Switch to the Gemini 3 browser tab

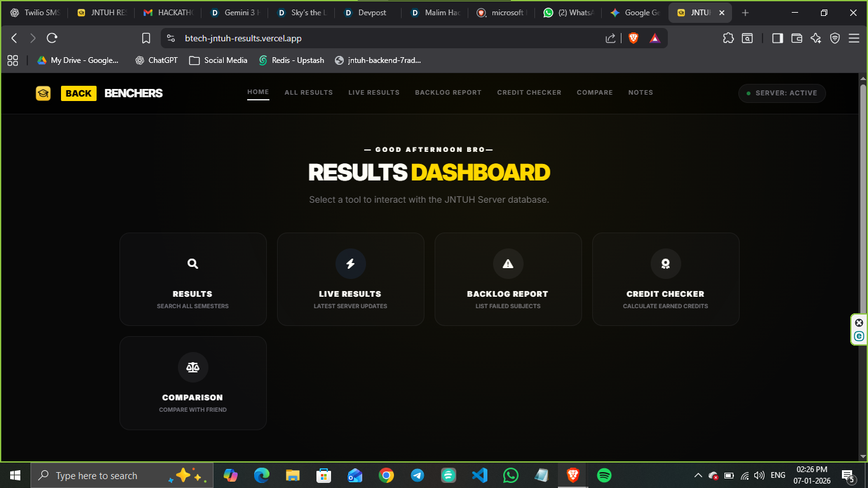(x=234, y=13)
